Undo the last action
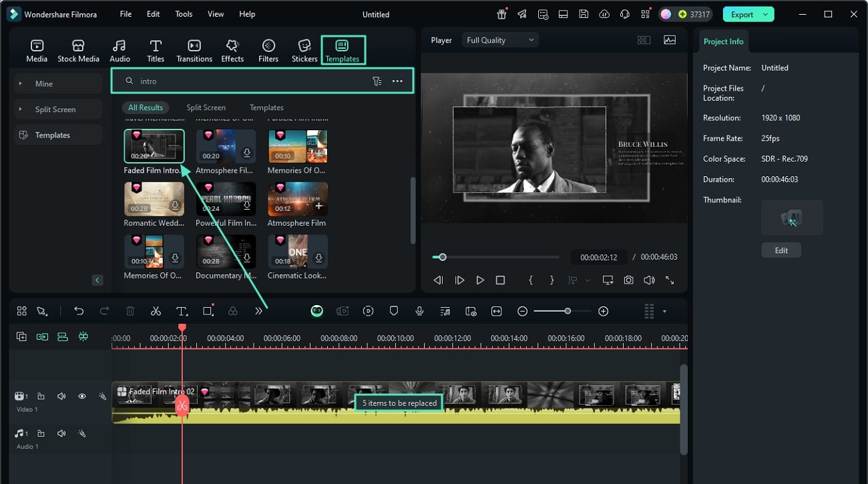The height and width of the screenshot is (484, 868). [79, 311]
